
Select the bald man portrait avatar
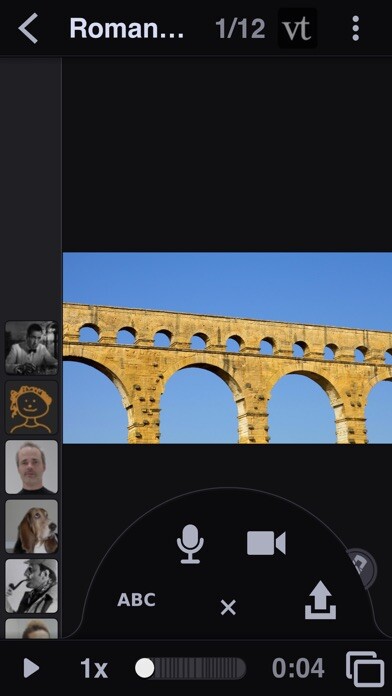click(32, 467)
